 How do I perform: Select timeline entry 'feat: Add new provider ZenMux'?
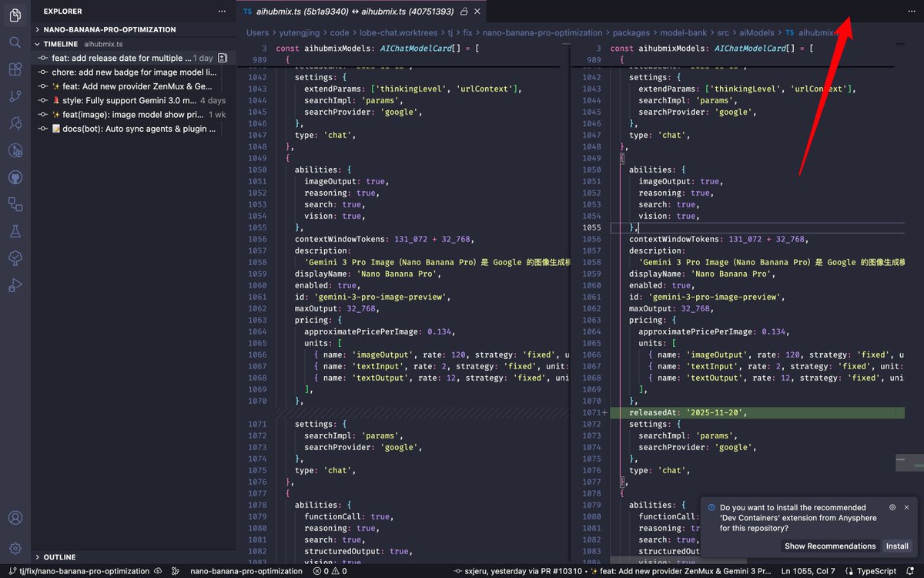132,86
